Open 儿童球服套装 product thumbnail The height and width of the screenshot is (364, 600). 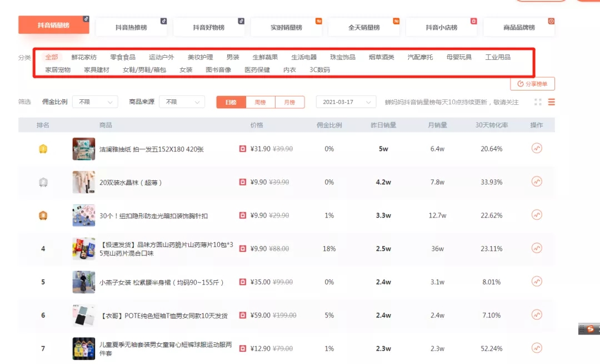point(84,348)
